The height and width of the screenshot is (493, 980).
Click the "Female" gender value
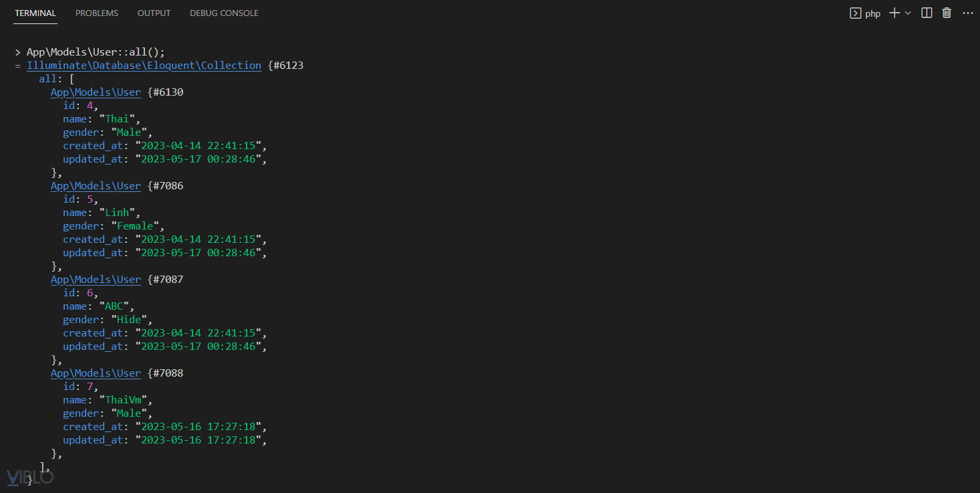point(135,226)
